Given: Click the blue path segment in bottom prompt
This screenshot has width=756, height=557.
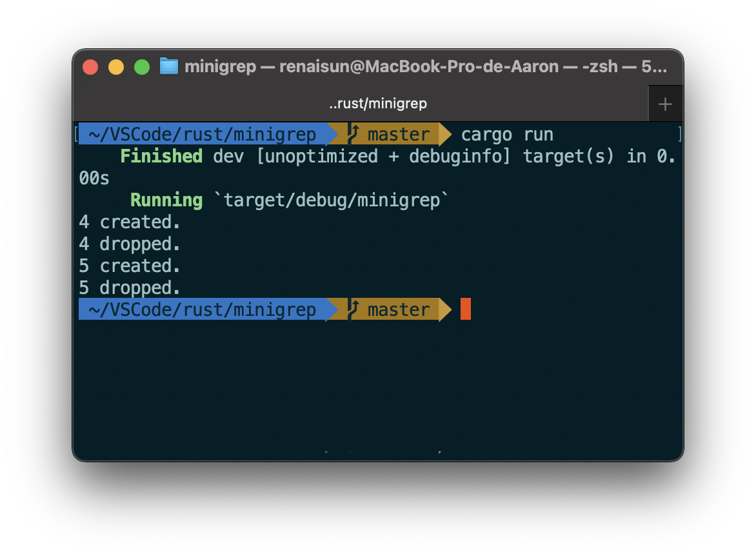Looking at the screenshot, I should 203,309.
